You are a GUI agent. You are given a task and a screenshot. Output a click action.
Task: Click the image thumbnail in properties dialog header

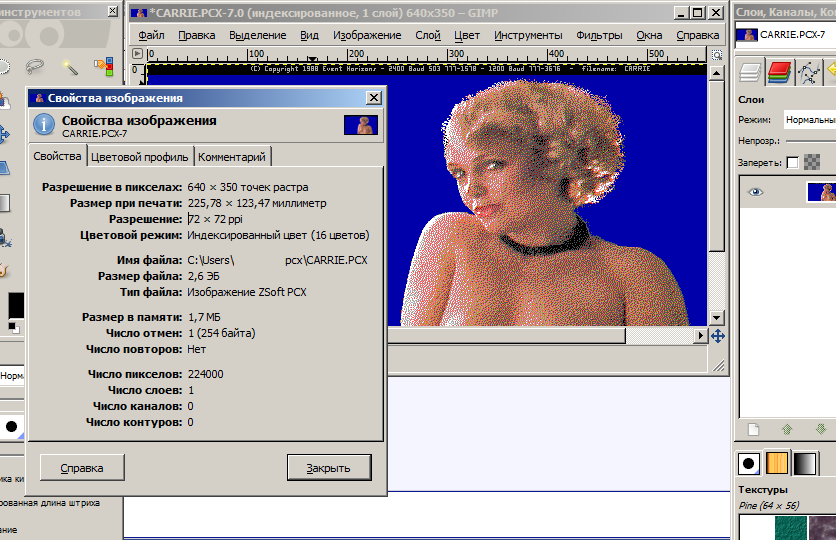point(361,125)
